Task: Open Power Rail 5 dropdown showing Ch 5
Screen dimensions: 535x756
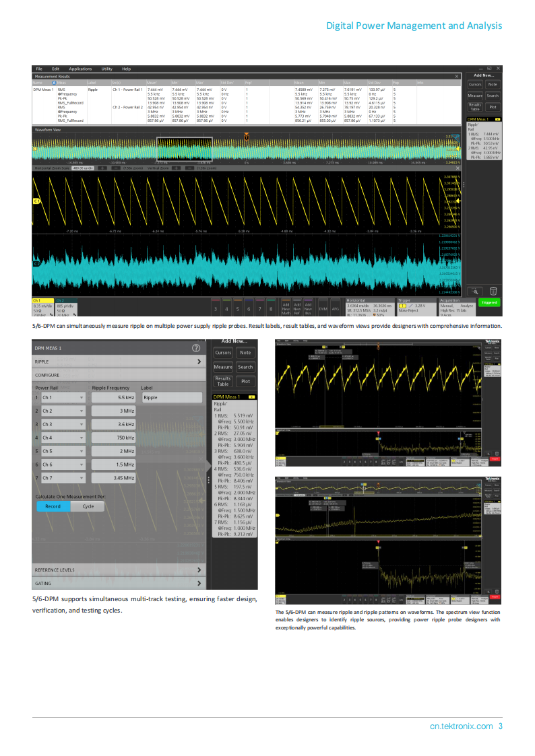Action: 63,451
